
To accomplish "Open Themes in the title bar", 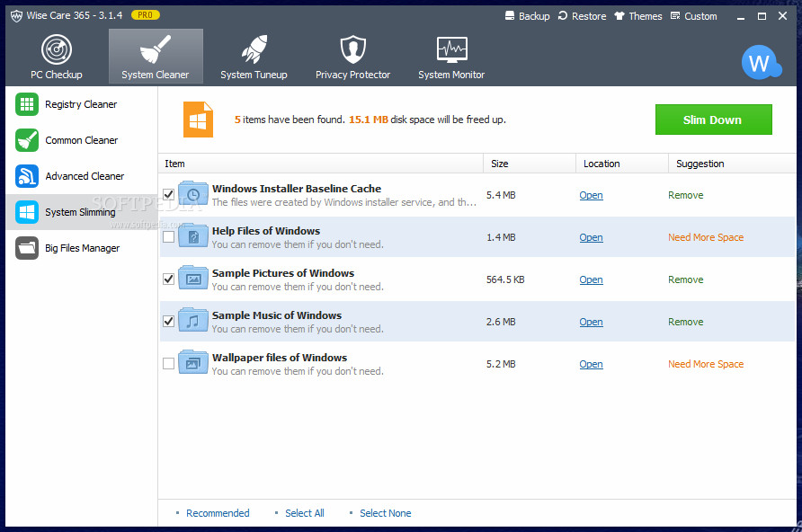I will (x=637, y=16).
